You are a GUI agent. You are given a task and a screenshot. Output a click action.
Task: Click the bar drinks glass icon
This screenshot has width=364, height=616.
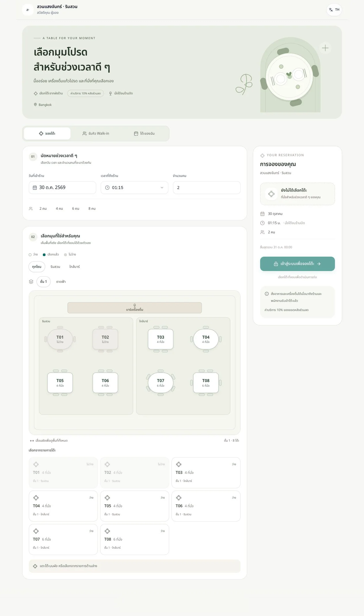[x=135, y=306]
